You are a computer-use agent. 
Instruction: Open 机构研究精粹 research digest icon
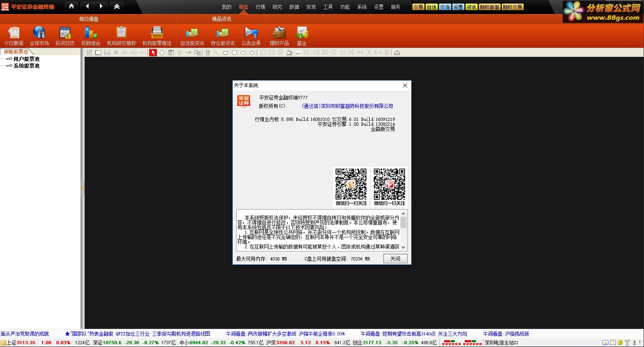(121, 36)
